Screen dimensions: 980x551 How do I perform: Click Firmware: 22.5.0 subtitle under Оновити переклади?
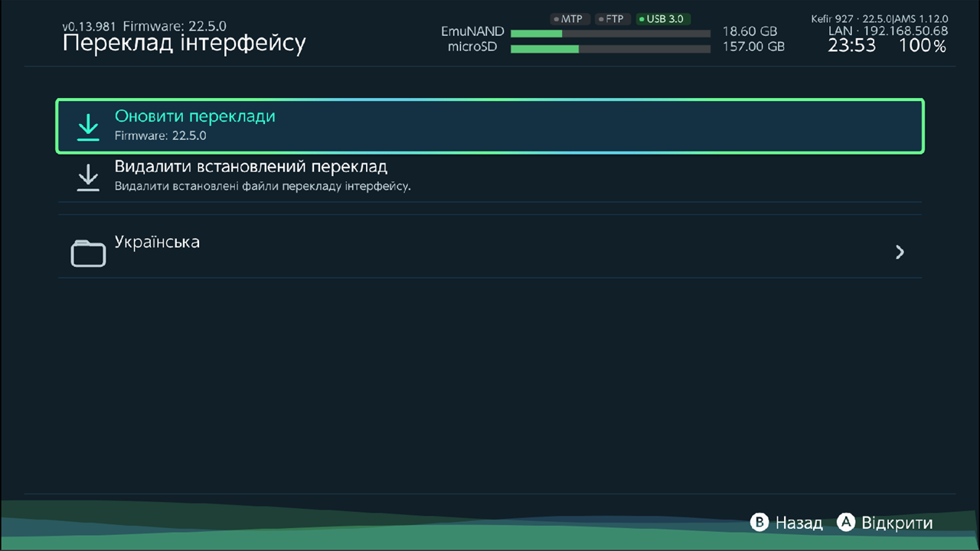click(x=161, y=136)
